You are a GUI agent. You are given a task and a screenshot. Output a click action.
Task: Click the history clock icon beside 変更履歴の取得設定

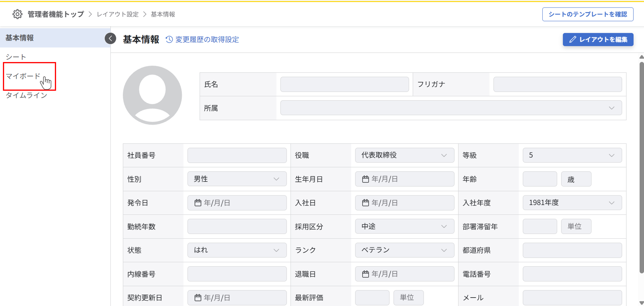click(169, 40)
